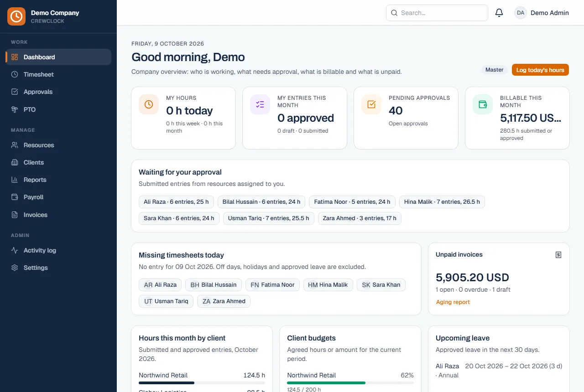584x392 pixels.
Task: Open the notifications bell icon
Action: tap(499, 13)
